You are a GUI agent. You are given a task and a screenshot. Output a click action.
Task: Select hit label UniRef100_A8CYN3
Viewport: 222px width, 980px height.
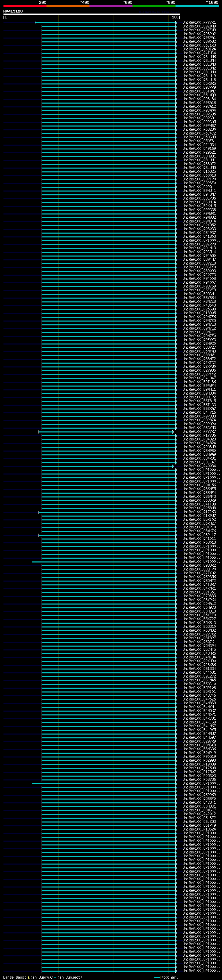point(199,428)
